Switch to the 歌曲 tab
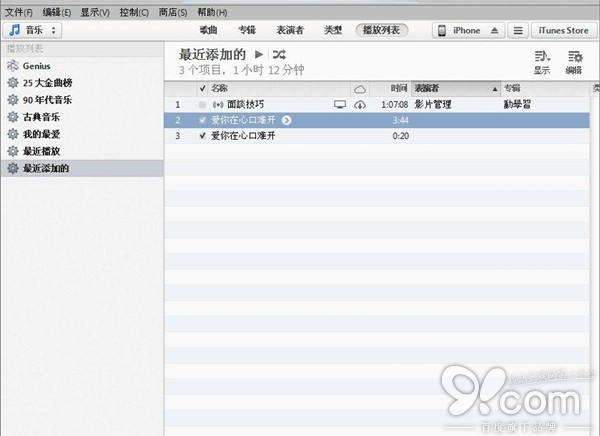Screen dimensions: 600x436 point(209,30)
